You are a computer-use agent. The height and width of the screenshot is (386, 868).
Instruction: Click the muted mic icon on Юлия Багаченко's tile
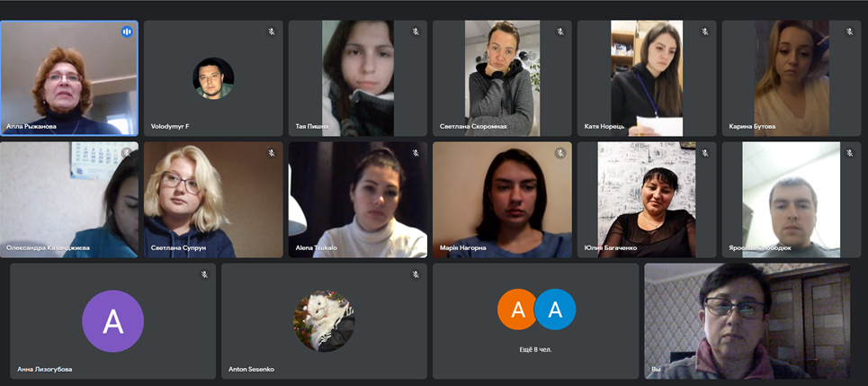[x=704, y=153]
